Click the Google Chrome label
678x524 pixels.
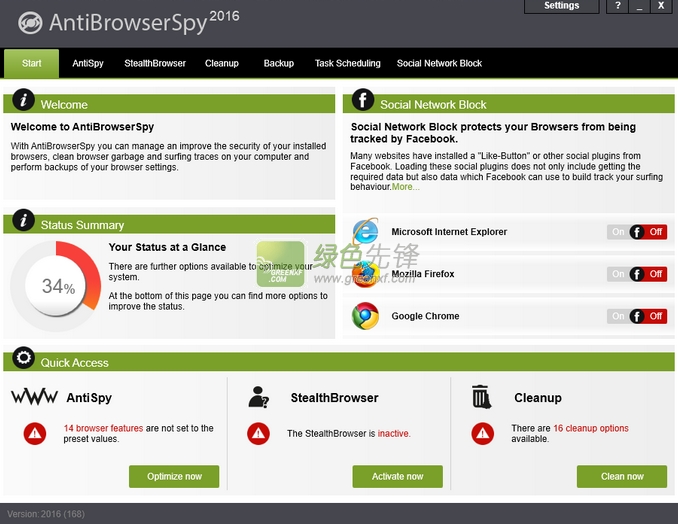pyautogui.click(x=425, y=316)
